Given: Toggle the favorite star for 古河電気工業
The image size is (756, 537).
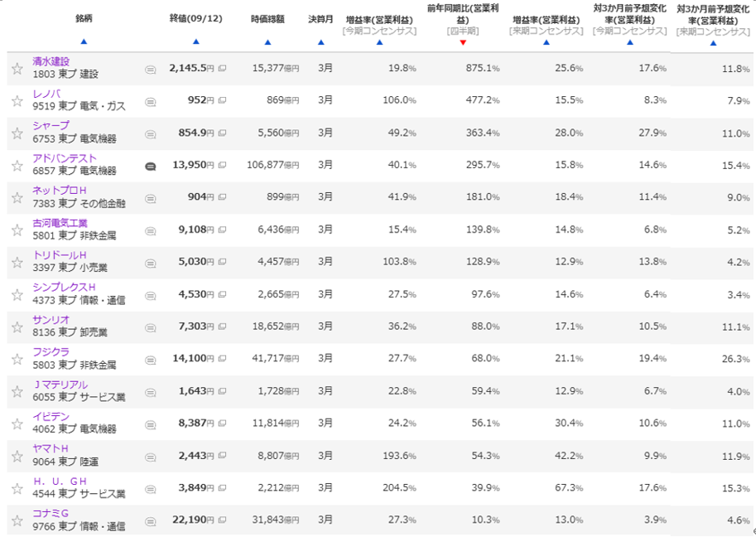Looking at the screenshot, I should click(17, 230).
